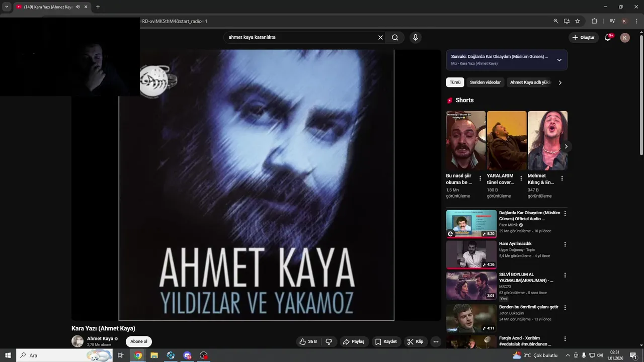Start voice search with the microphone icon
644x362 pixels.
pyautogui.click(x=415, y=37)
